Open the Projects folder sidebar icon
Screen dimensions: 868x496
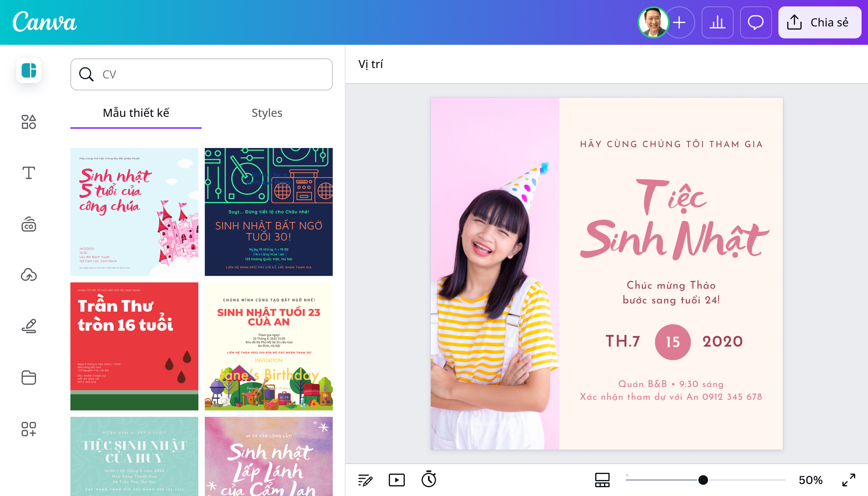point(29,378)
